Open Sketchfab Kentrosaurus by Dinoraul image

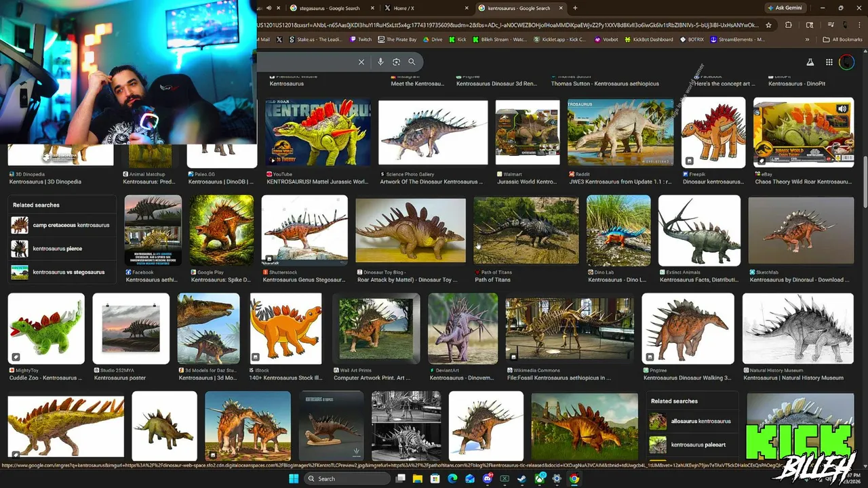tap(801, 230)
